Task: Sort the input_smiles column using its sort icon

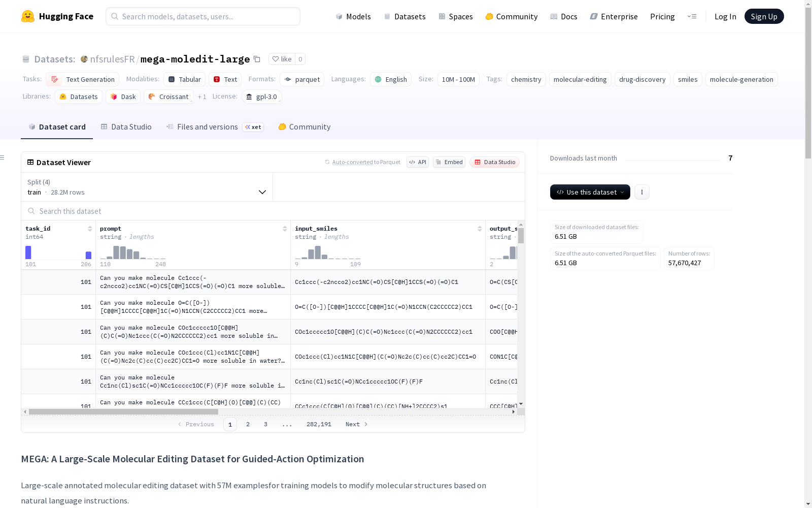Action: [x=480, y=229]
